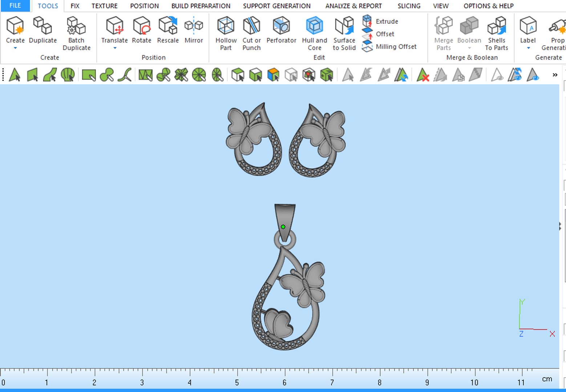Click the triangle blue arrows eye icon
This screenshot has height=392, width=566.
coord(515,75)
